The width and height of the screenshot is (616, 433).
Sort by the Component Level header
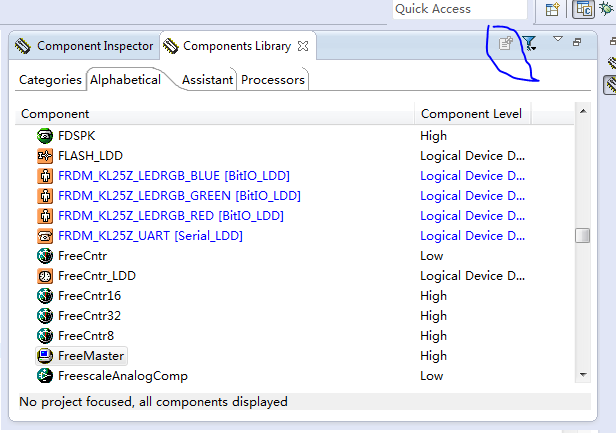471,114
